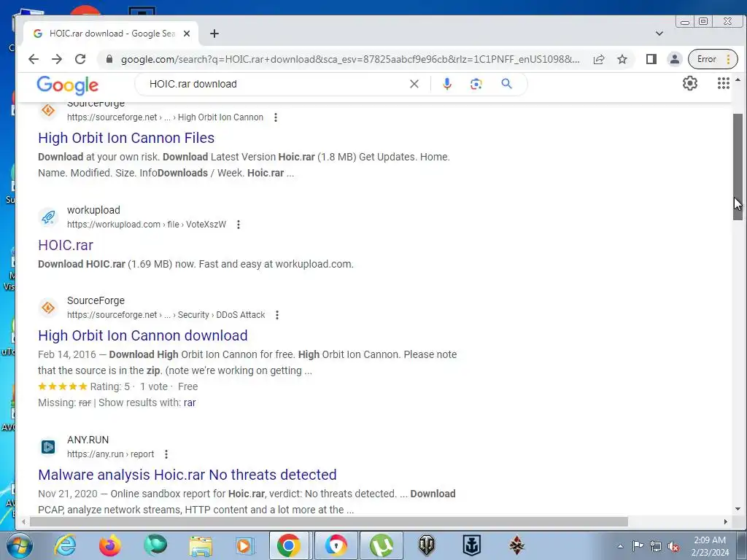Select the HOIC.rar download Google Search tab

111,34
